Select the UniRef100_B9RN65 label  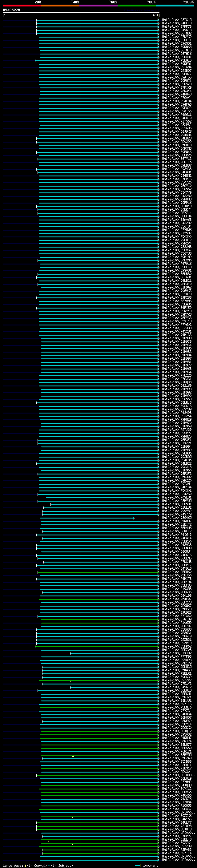[x=177, y=47]
